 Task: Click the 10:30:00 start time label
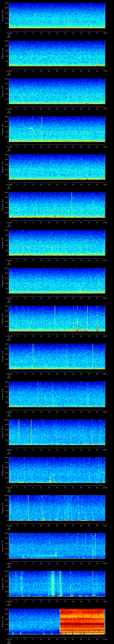pyautogui.click(x=9, y=639)
